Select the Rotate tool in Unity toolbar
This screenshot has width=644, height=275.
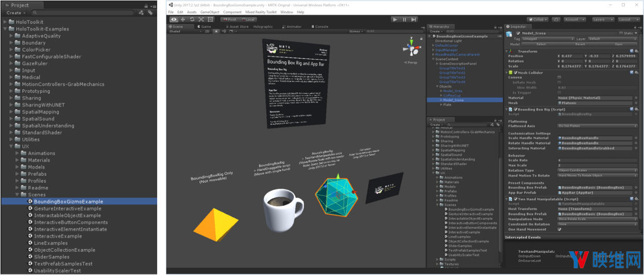pos(192,20)
